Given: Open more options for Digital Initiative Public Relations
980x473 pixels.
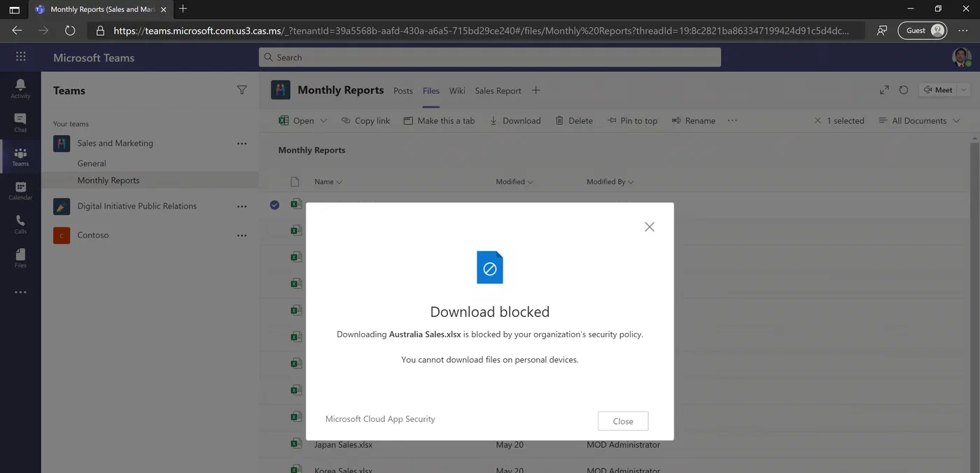Looking at the screenshot, I should (241, 206).
